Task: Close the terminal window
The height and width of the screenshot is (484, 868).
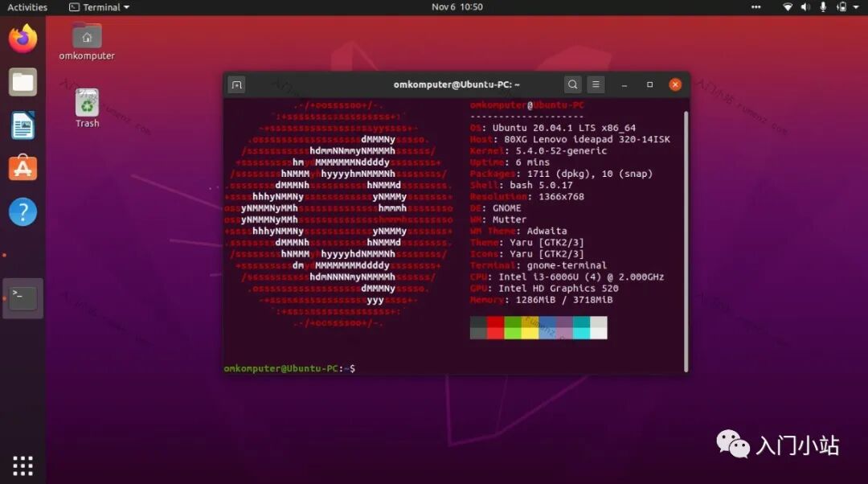Action: [675, 84]
